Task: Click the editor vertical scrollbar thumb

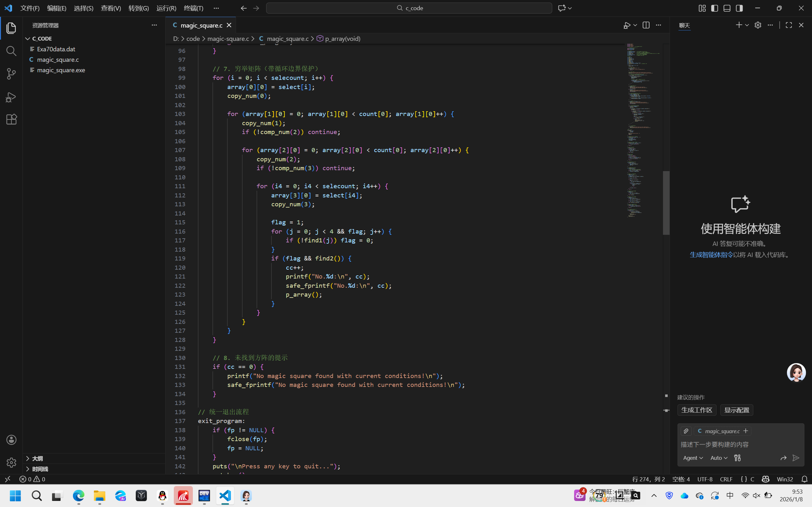Action: point(666,203)
